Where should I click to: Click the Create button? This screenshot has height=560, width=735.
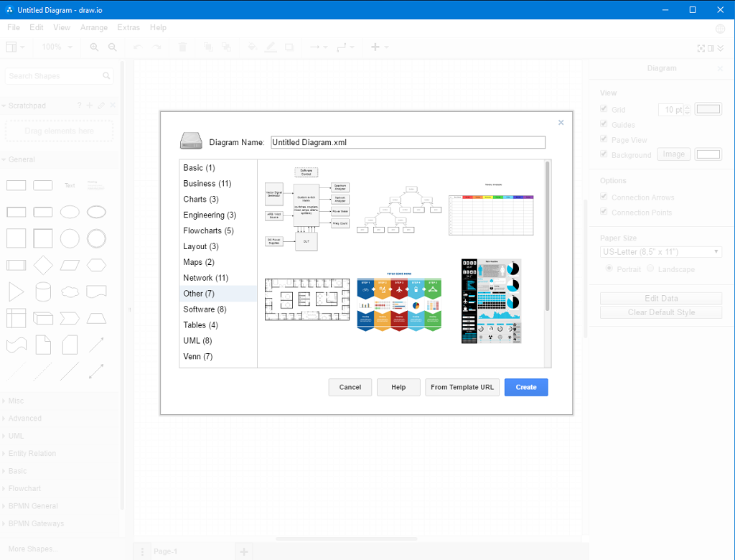pyautogui.click(x=526, y=388)
